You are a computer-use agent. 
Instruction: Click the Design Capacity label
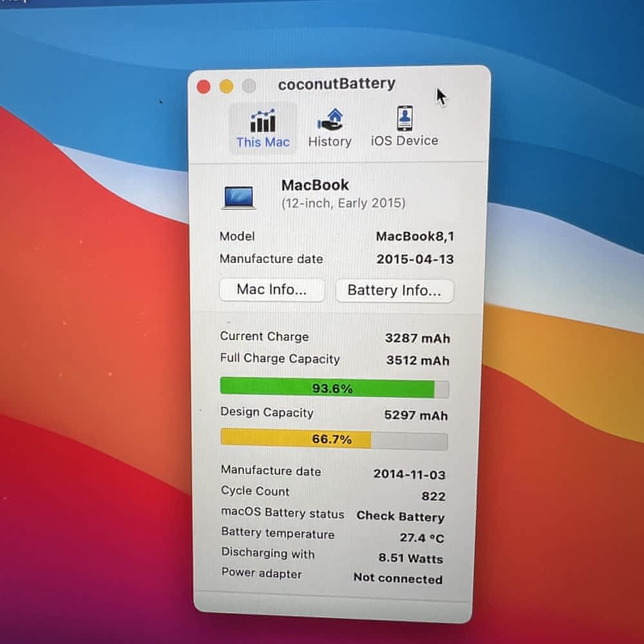(x=267, y=412)
